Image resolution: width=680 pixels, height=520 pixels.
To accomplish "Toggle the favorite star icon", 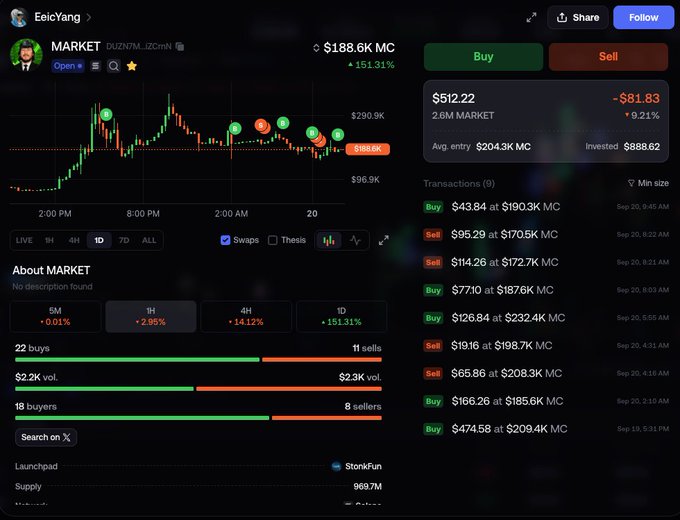I will [x=132, y=66].
